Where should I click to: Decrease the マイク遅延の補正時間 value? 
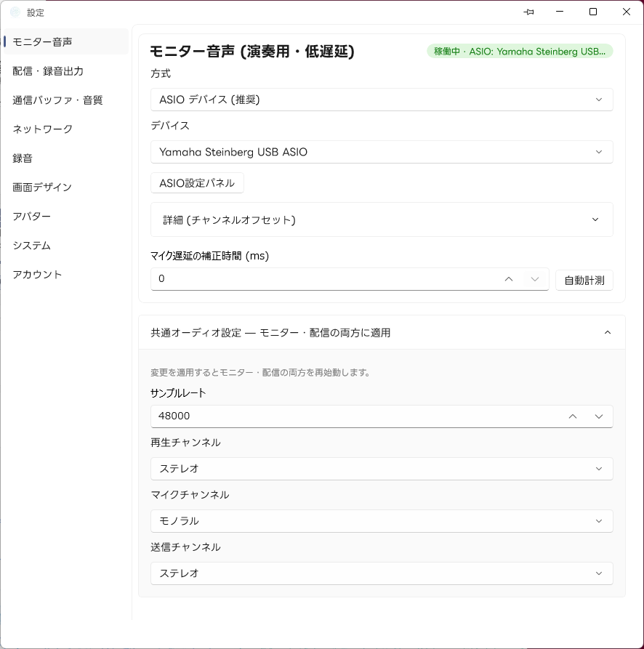pyautogui.click(x=535, y=279)
